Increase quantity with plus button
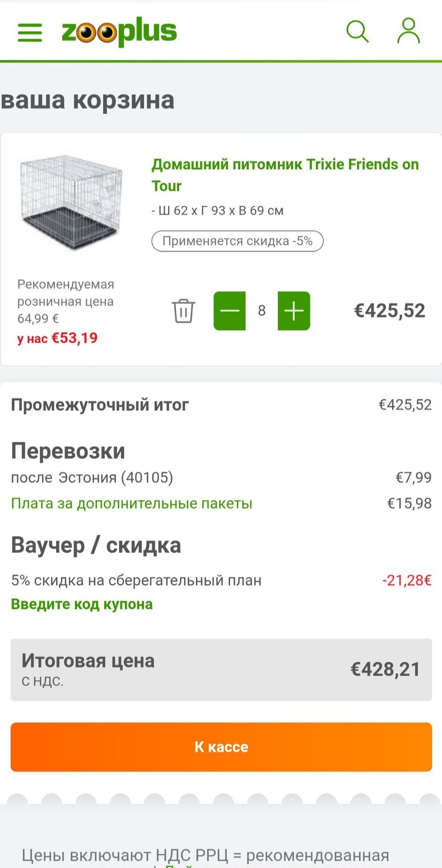 (x=294, y=311)
